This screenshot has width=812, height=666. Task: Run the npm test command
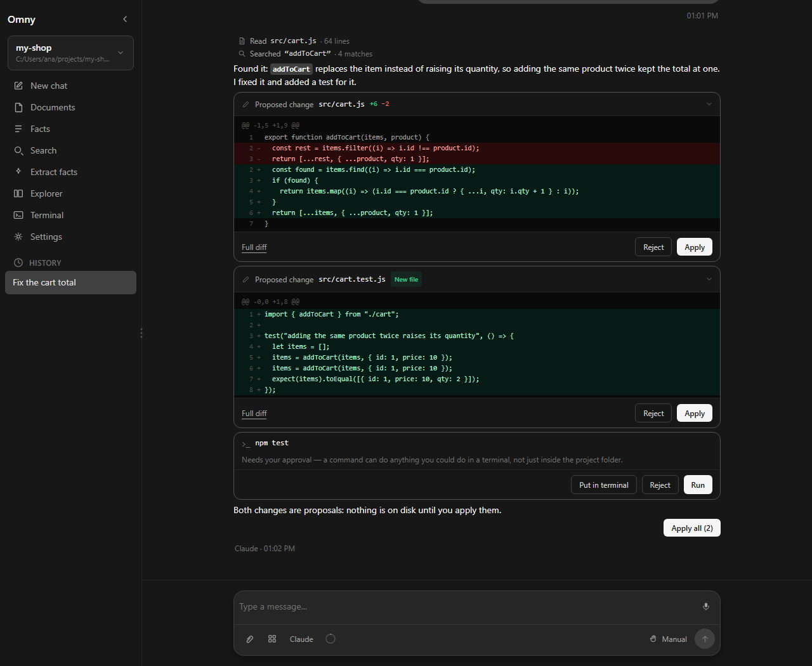point(698,485)
